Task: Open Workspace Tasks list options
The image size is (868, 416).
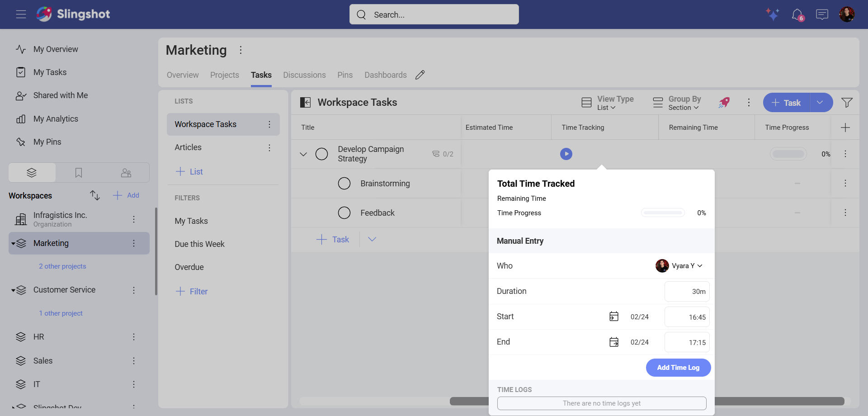Action: click(269, 124)
